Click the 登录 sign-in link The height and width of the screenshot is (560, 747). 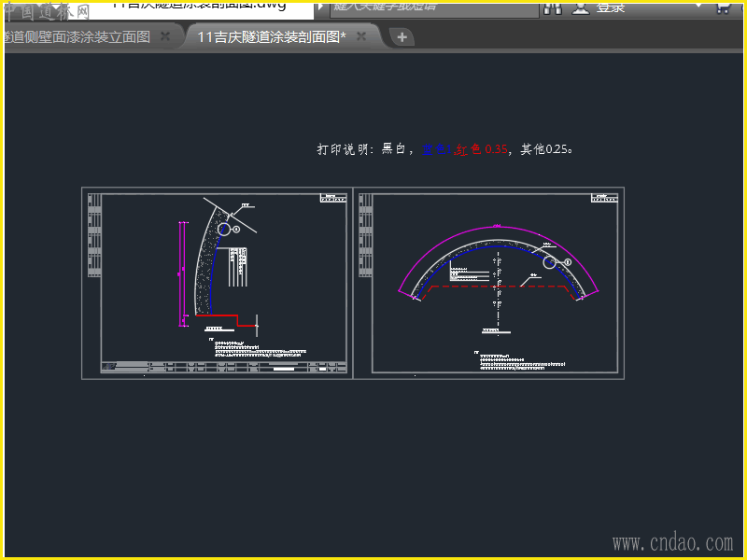pos(611,8)
